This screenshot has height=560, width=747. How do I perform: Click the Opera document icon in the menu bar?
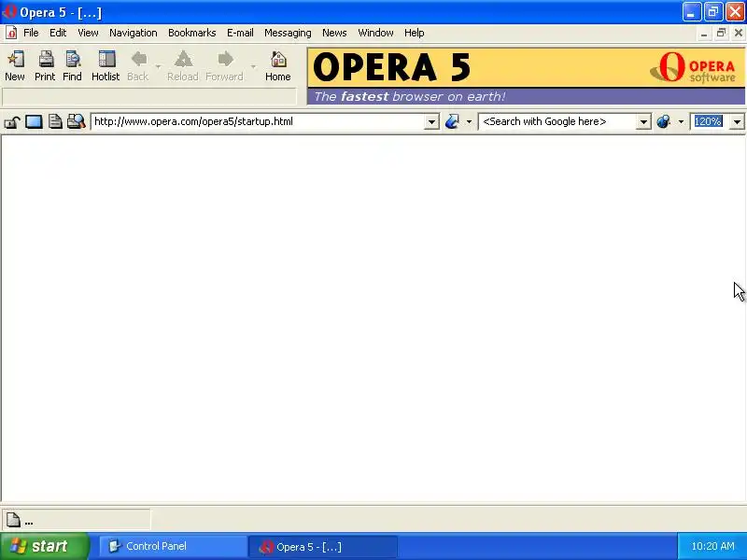tap(11, 33)
